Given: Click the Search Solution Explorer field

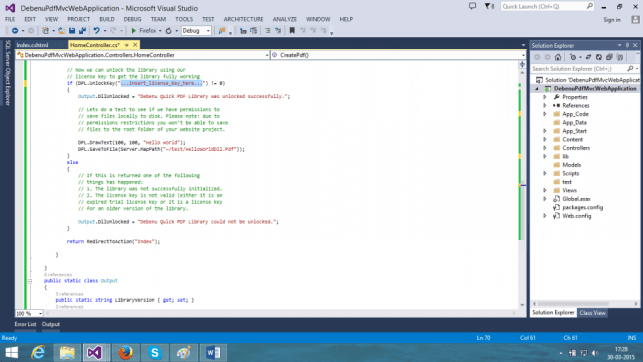Looking at the screenshot, I should (x=579, y=68).
